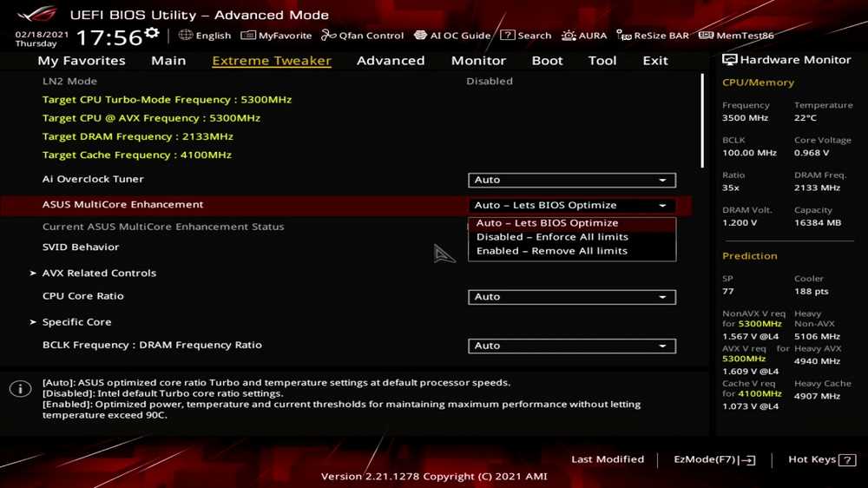Click the Hardware Monitor screen icon
868x488 pixels.
(730, 60)
